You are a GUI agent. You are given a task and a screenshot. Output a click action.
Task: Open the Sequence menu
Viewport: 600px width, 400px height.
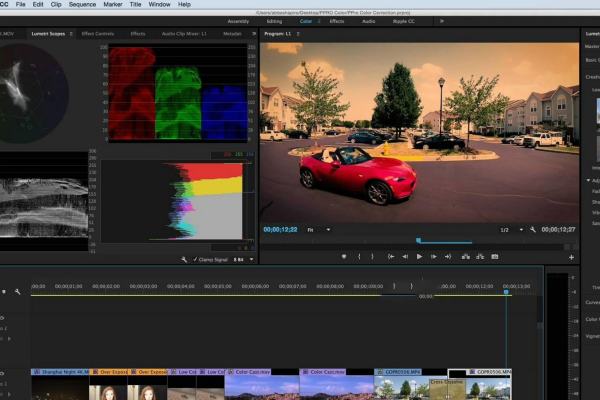[82, 5]
